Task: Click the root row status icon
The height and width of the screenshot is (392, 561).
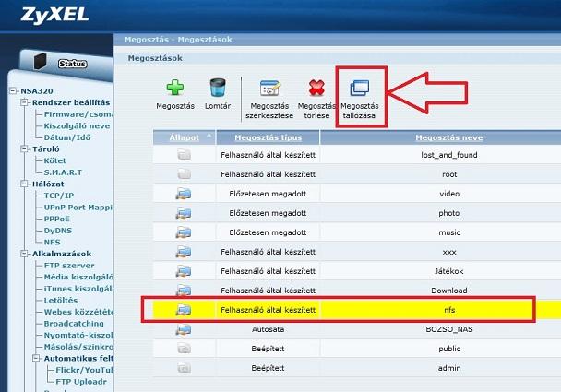Action: click(184, 174)
